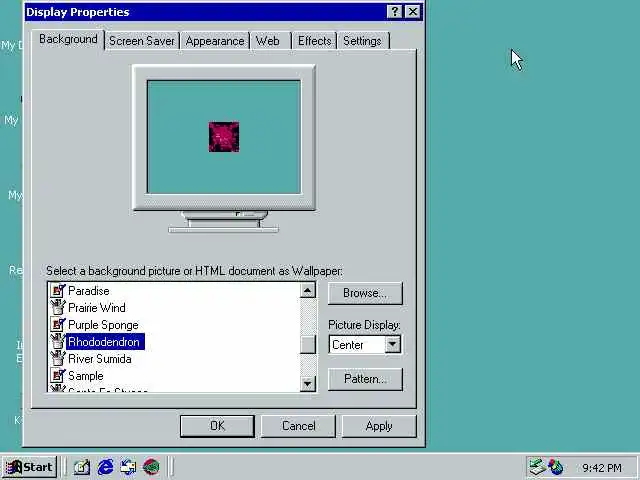Screen dimensions: 640x480
Task: Switch to the Screen Saver tab
Action: pyautogui.click(x=142, y=41)
